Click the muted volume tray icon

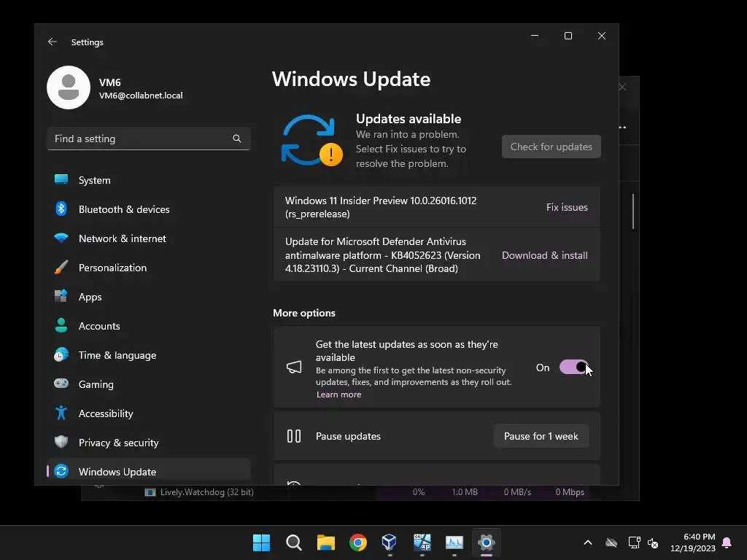(x=653, y=542)
